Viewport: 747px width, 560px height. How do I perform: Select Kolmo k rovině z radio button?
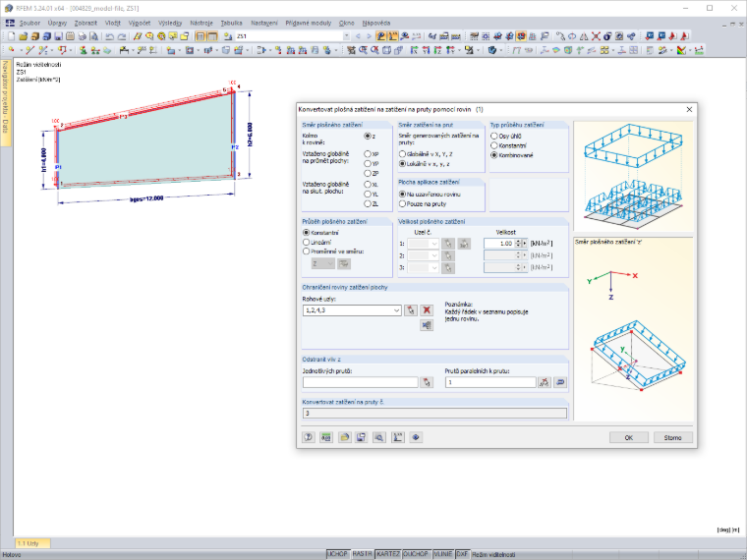coord(368,137)
